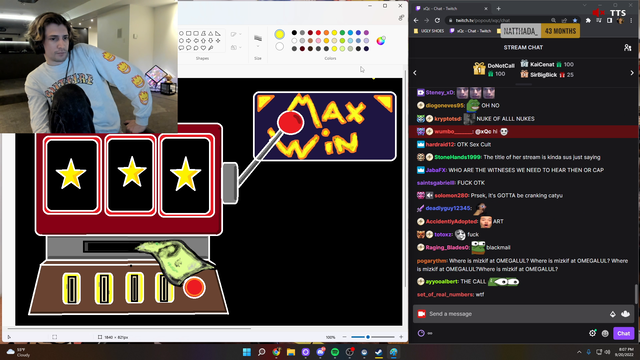Open the UGLY SHOES bookmark folder

[x=429, y=31]
